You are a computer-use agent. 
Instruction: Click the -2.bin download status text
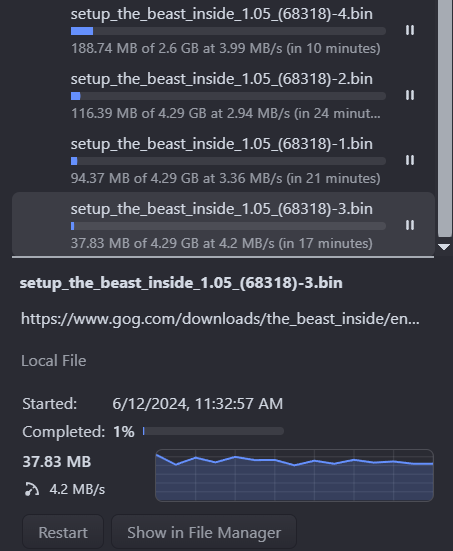pos(226,114)
